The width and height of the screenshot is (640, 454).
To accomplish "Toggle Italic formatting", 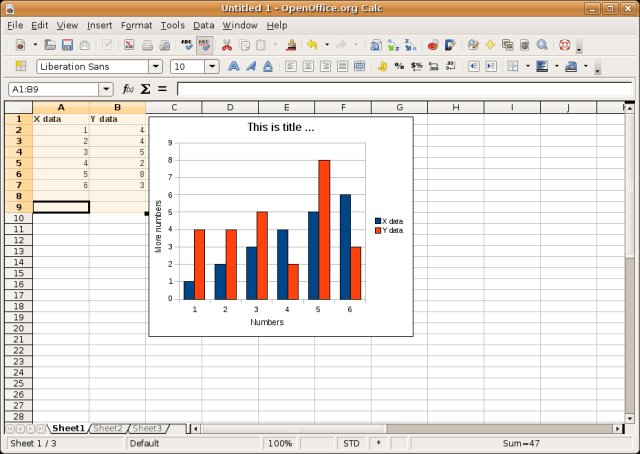I will click(251, 66).
